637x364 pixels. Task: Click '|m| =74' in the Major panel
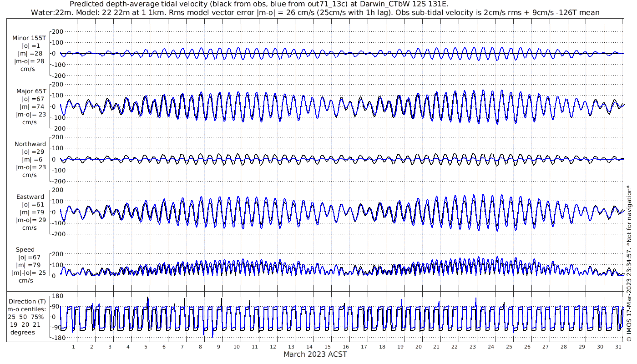tap(32, 106)
